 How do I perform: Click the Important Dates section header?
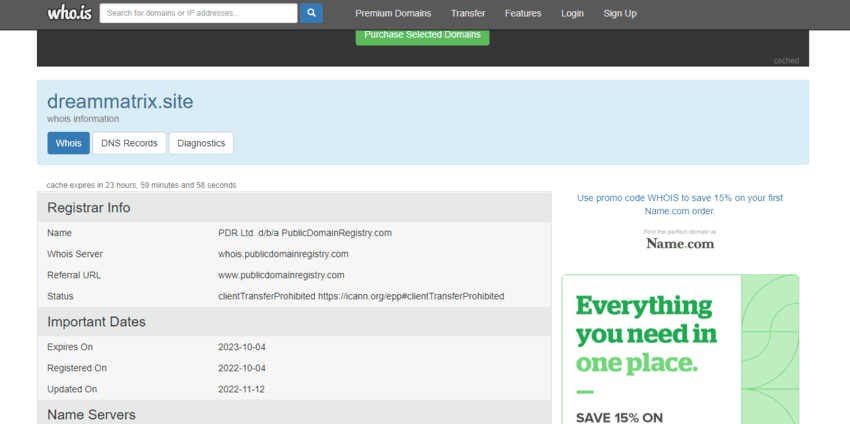96,322
